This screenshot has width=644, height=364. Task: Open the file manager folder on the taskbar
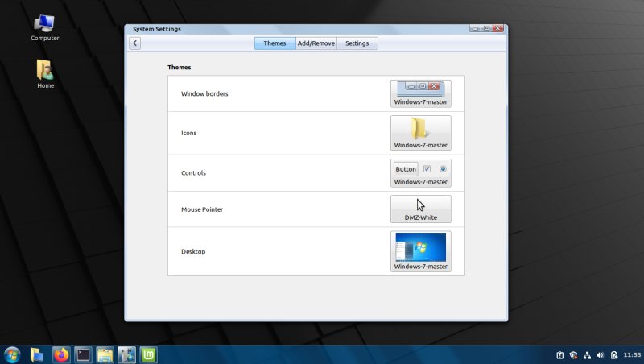[105, 355]
